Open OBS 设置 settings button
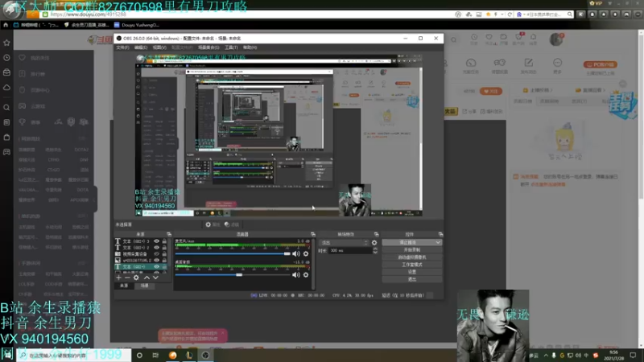This screenshot has width=644, height=362. pyautogui.click(x=412, y=272)
